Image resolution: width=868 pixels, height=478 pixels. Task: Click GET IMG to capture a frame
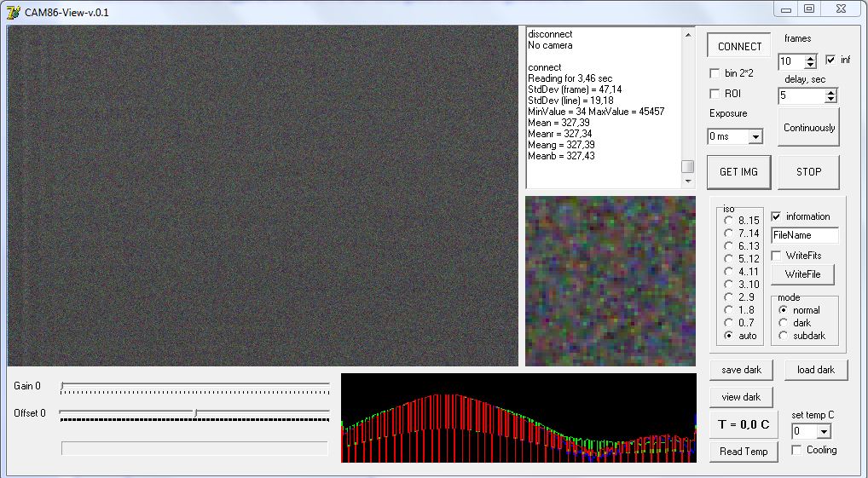(x=738, y=172)
